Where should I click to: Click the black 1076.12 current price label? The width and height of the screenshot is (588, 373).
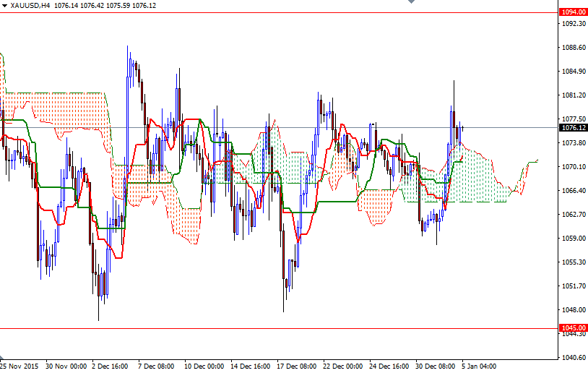pyautogui.click(x=573, y=128)
